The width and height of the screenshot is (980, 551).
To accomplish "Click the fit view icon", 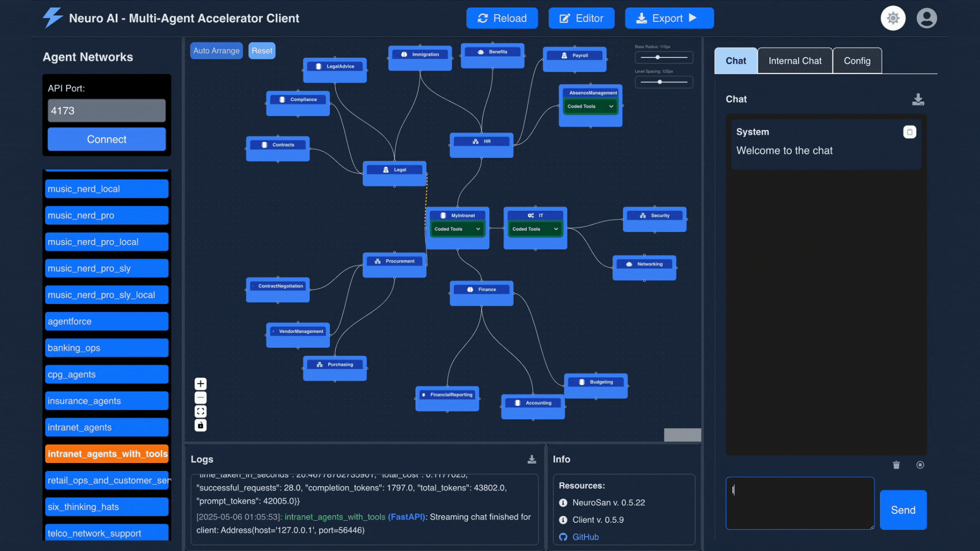I will point(201,411).
